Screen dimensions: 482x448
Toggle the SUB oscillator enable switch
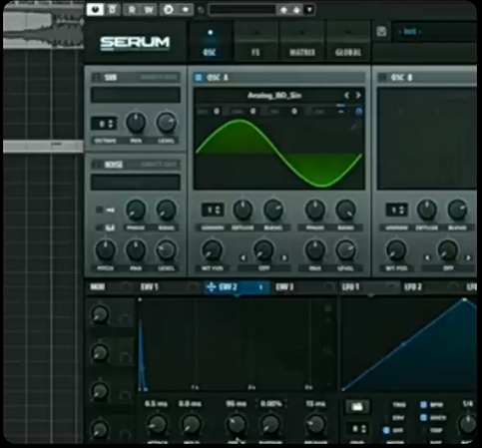pyautogui.click(x=97, y=78)
